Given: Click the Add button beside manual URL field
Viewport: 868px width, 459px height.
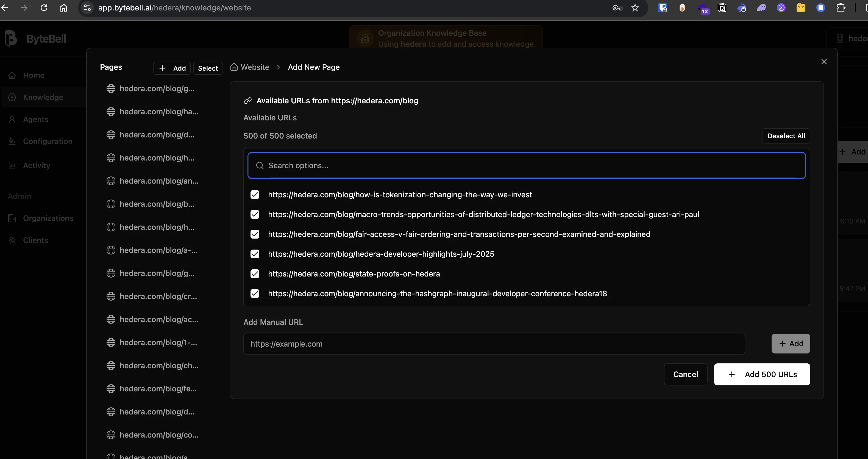Looking at the screenshot, I should click(x=791, y=343).
